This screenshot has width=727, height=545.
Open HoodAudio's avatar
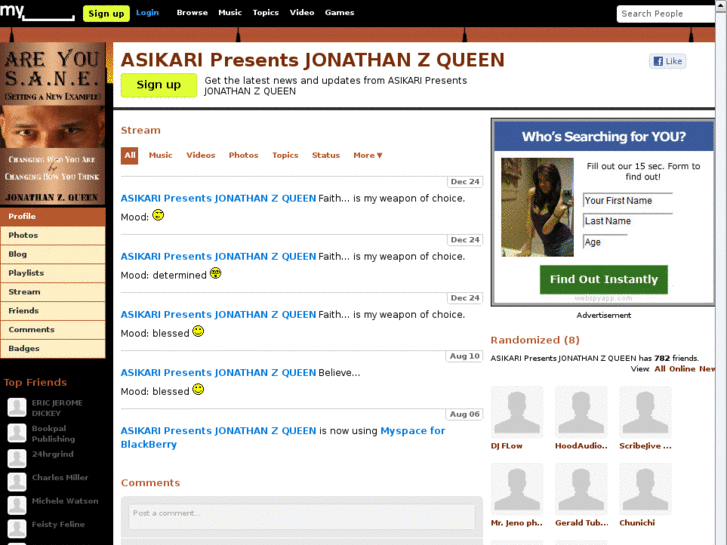click(x=581, y=412)
